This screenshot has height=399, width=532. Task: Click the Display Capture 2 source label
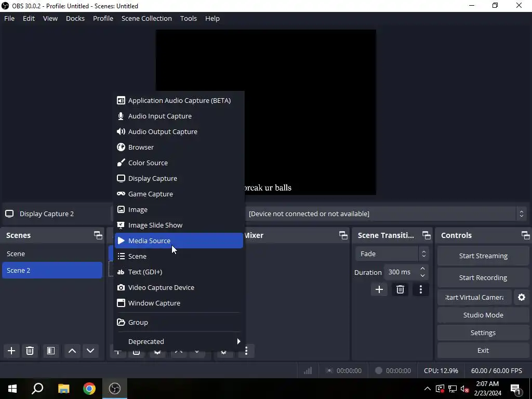(46, 214)
